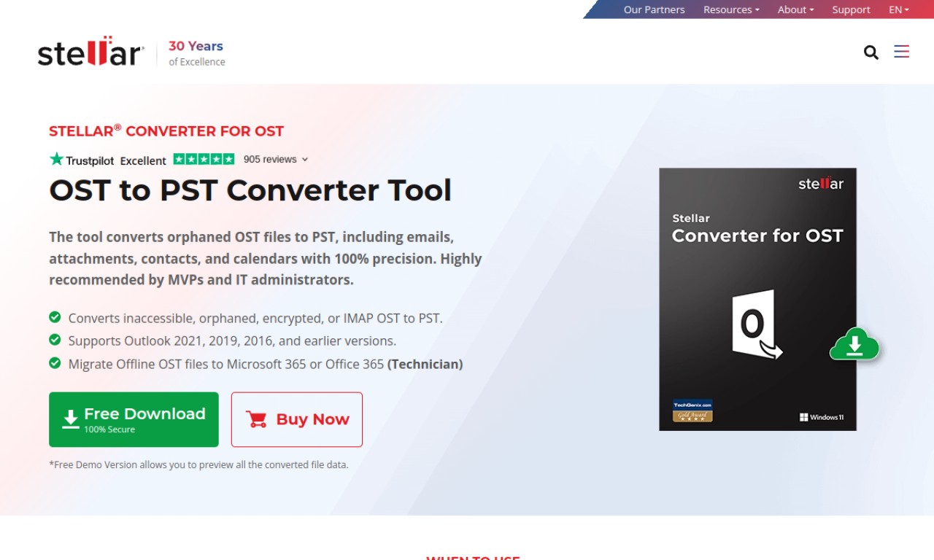The height and width of the screenshot is (560, 934).
Task: Click the 'STELLAR® CONVERTER FOR OST' heading
Action: click(166, 131)
